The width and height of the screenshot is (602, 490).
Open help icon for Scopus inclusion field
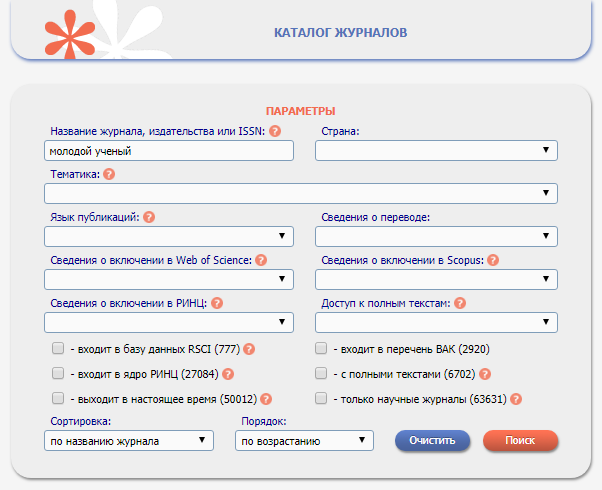493,260
